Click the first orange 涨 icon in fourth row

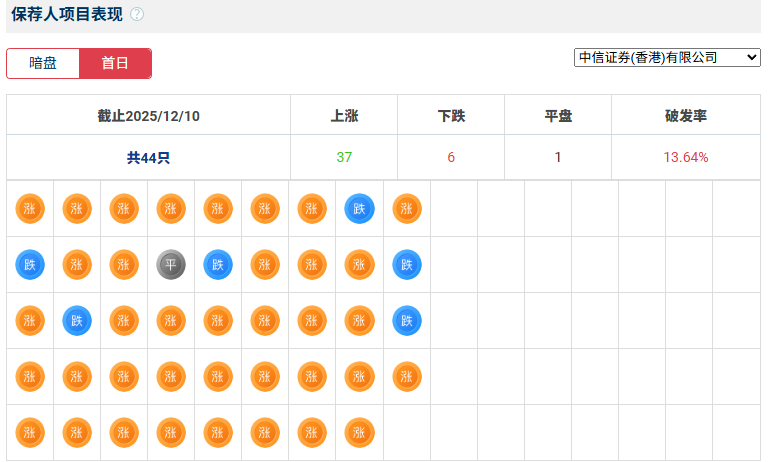[30, 377]
